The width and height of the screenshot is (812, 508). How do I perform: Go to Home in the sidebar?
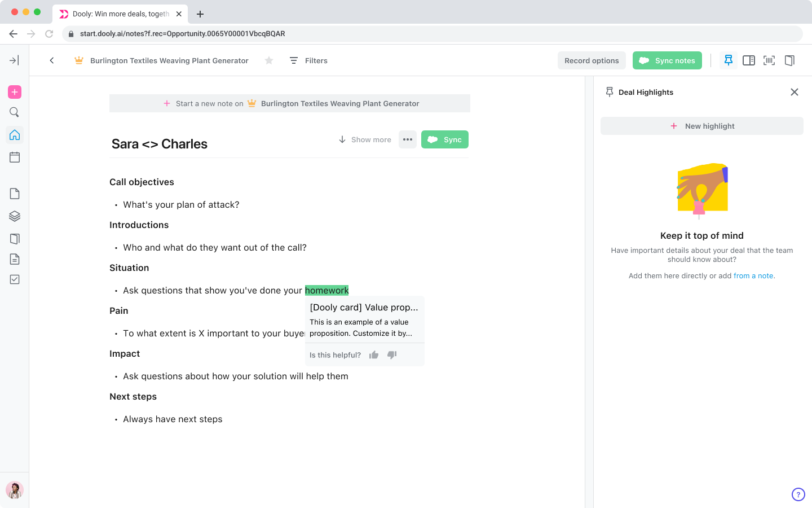coord(15,135)
